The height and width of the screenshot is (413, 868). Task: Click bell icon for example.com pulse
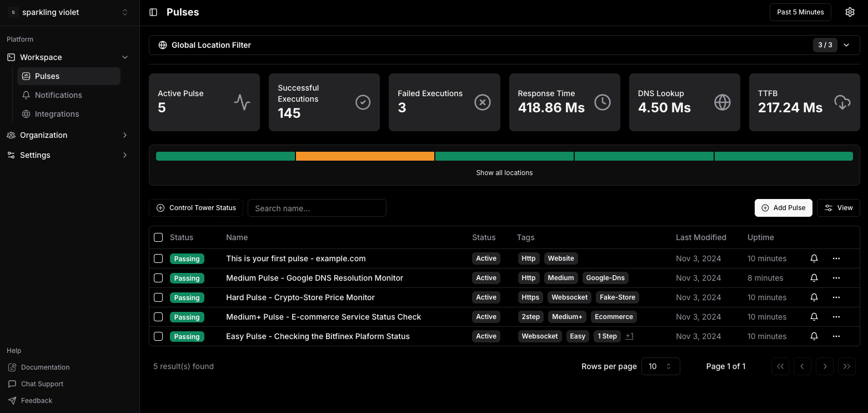coord(814,258)
